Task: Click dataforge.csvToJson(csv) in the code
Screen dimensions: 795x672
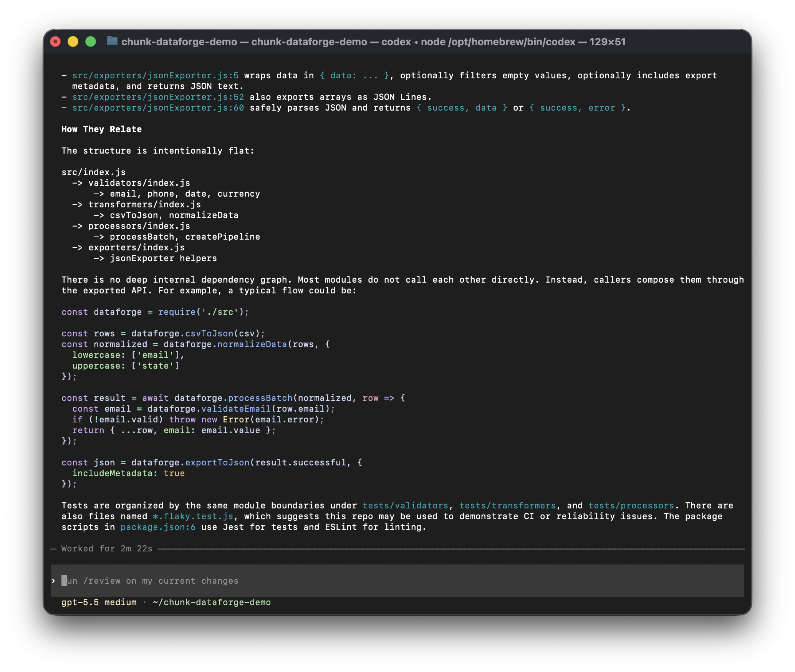Action: click(196, 333)
